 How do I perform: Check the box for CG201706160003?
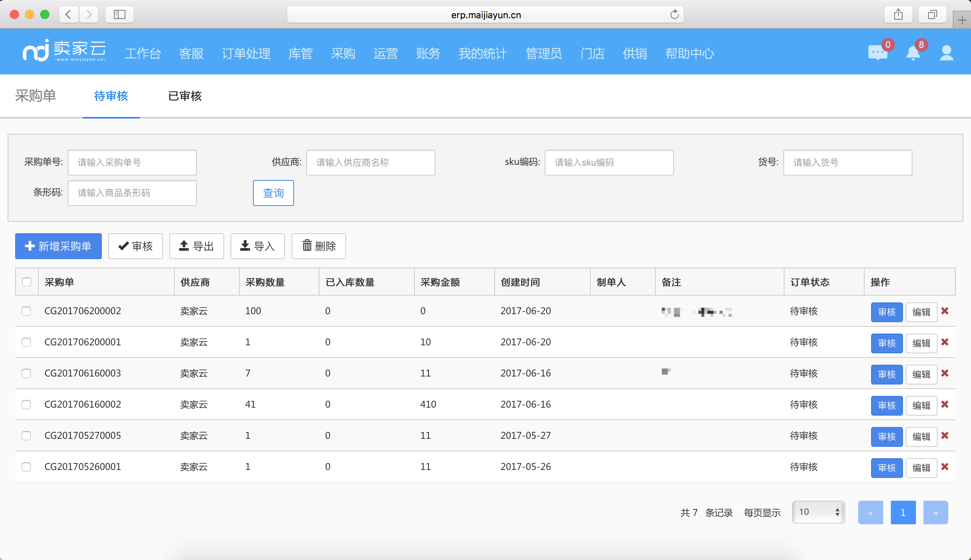coord(26,373)
